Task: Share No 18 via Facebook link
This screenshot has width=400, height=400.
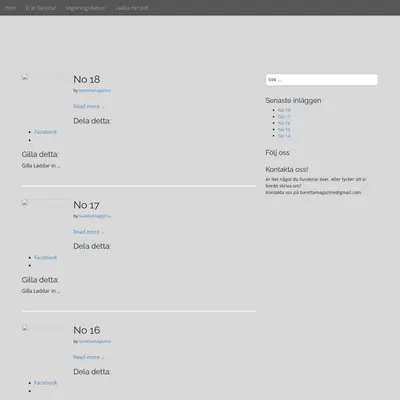Action: (x=46, y=132)
